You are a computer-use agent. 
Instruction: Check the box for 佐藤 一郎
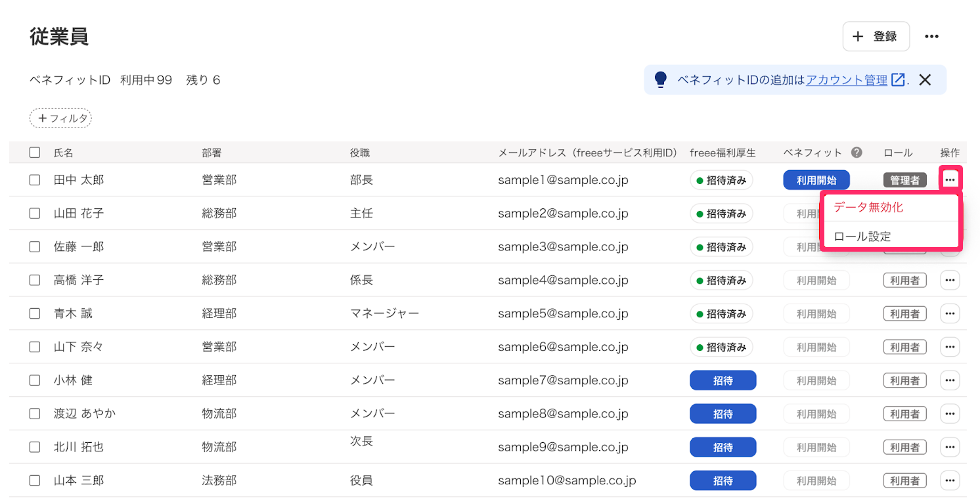[35, 247]
